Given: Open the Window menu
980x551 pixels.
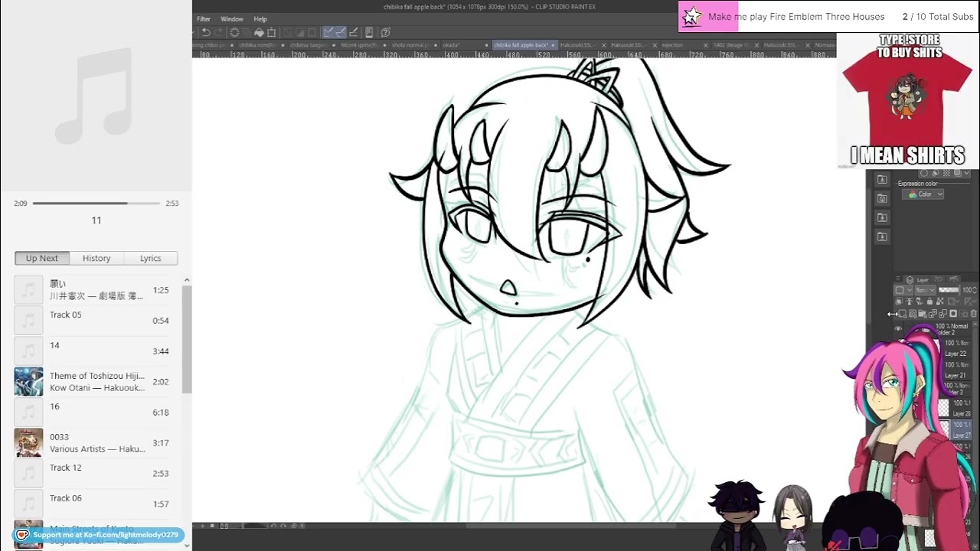Looking at the screenshot, I should (232, 19).
